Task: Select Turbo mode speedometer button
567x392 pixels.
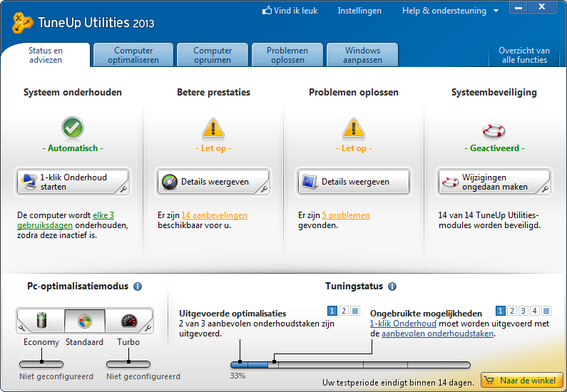Action: [129, 321]
